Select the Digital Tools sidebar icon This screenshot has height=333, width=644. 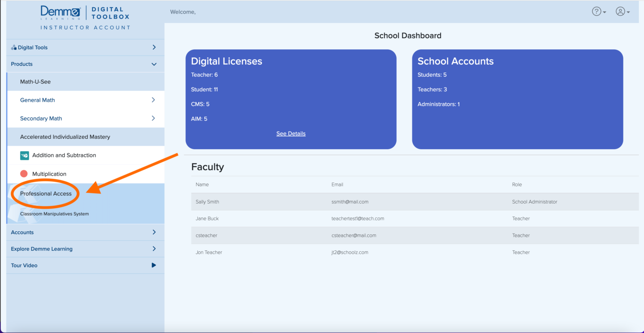click(15, 47)
